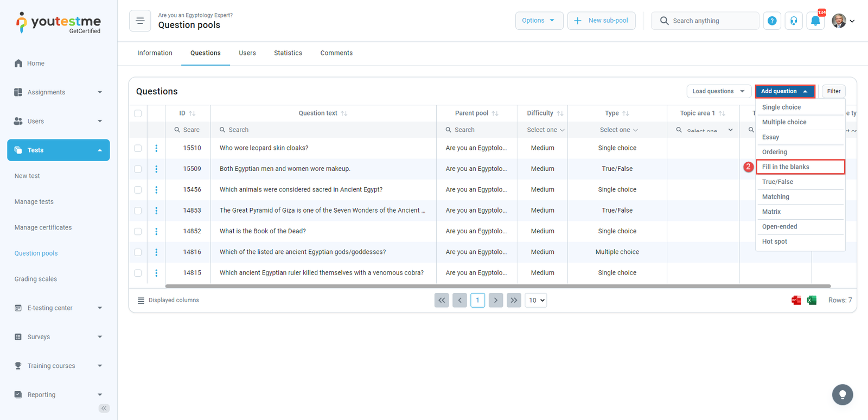Open the Options dropdown
Screen dimensions: 868x420
coord(539,21)
